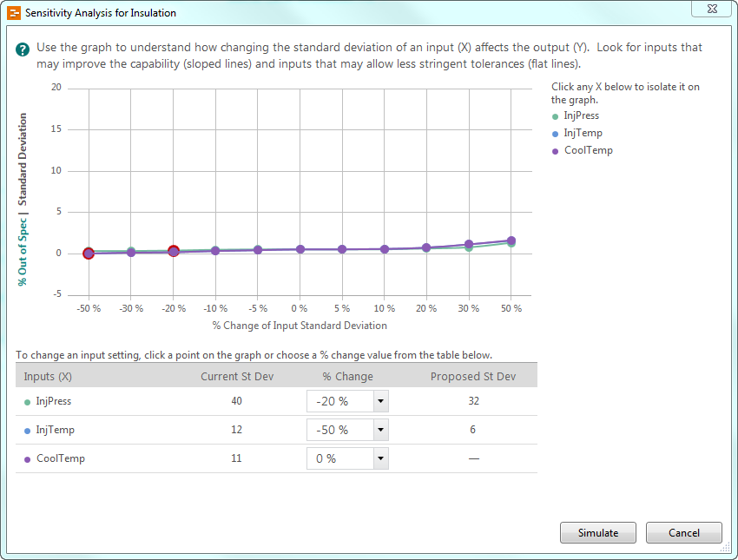Screen dimensions: 738x560
Task: Open CoolTemp % Change dropdown arrow
Action: (380, 458)
